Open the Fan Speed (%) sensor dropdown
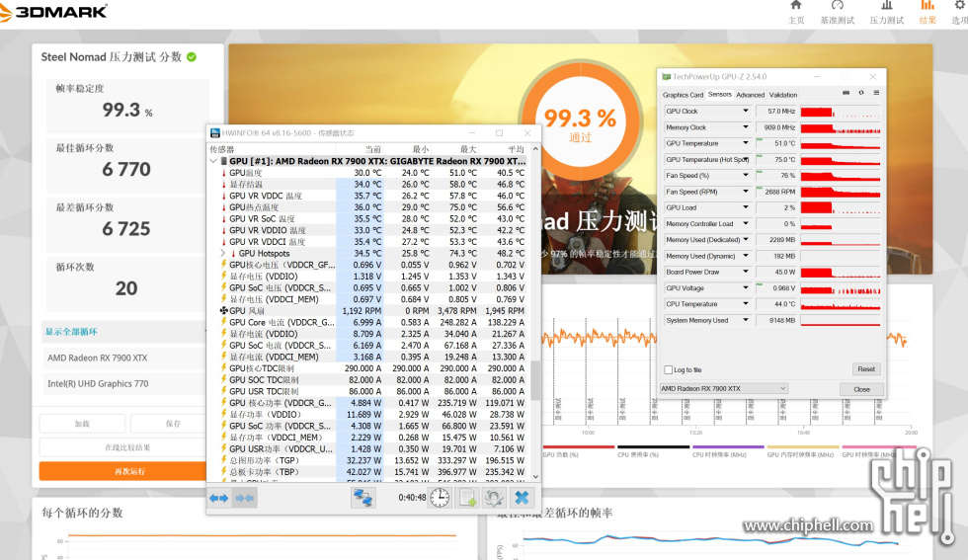The height and width of the screenshot is (560, 968). [x=745, y=176]
